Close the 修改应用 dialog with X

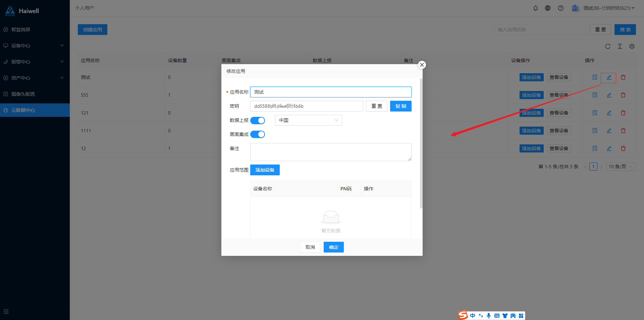coord(422,65)
